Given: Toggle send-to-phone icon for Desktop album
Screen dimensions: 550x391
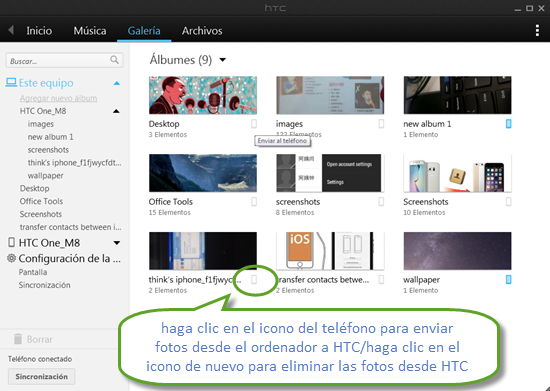Looking at the screenshot, I should pos(254,124).
